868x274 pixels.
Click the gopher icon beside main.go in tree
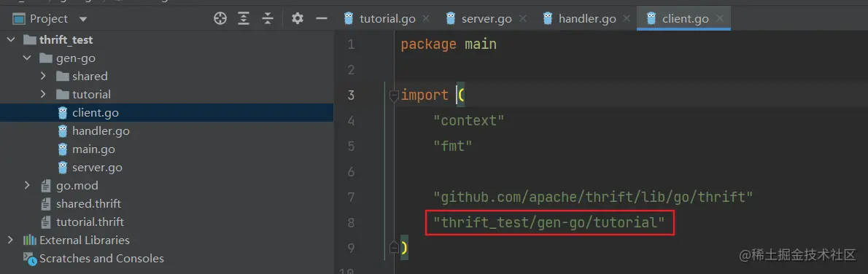click(63, 149)
